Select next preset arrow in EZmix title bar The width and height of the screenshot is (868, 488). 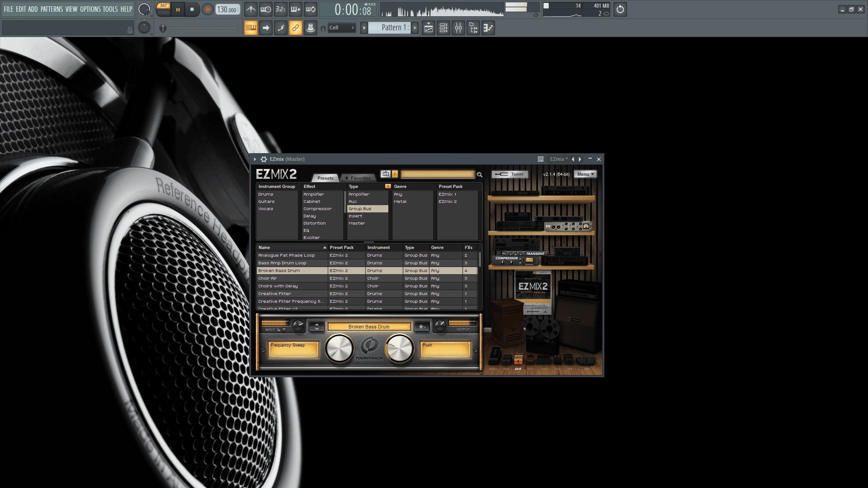click(580, 159)
